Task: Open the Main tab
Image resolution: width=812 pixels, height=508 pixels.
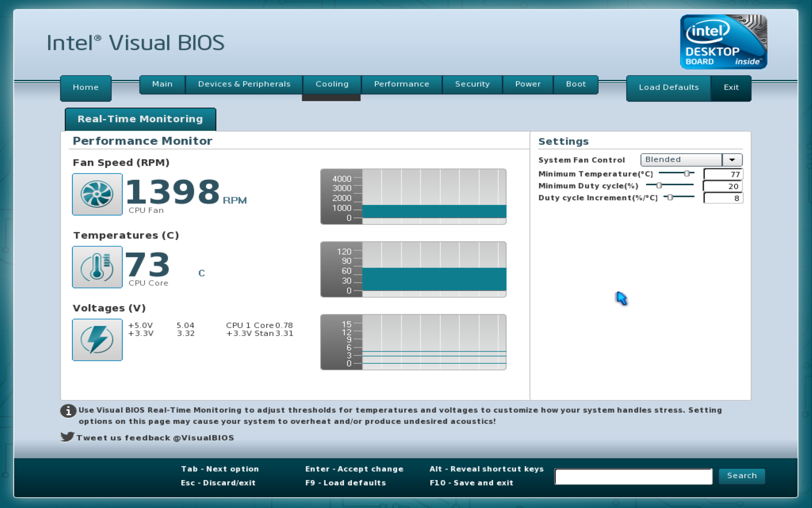Action: click(x=162, y=84)
